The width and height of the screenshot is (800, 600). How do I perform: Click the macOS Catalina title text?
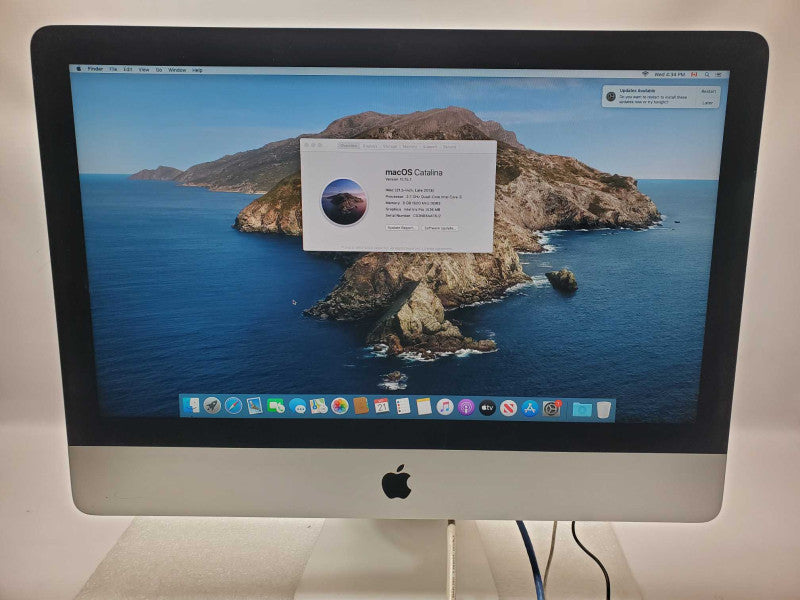click(414, 172)
